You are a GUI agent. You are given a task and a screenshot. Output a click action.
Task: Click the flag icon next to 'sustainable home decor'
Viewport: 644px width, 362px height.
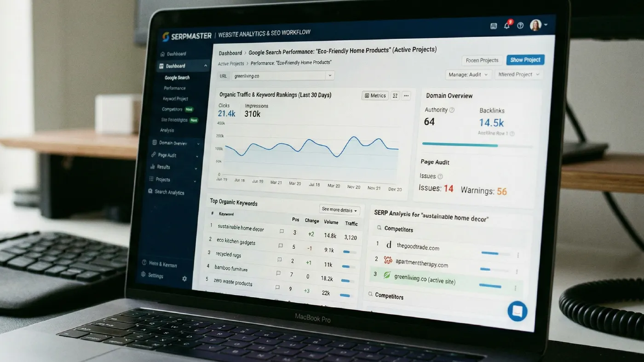point(282,232)
